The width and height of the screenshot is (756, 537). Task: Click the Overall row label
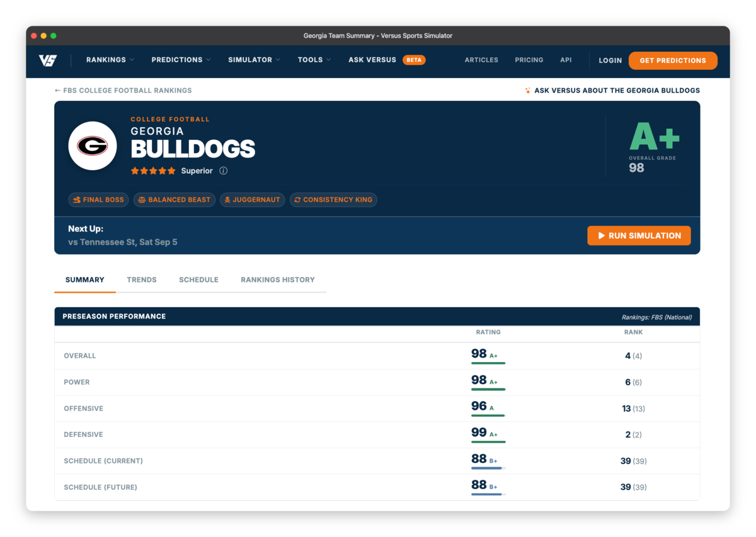80,356
